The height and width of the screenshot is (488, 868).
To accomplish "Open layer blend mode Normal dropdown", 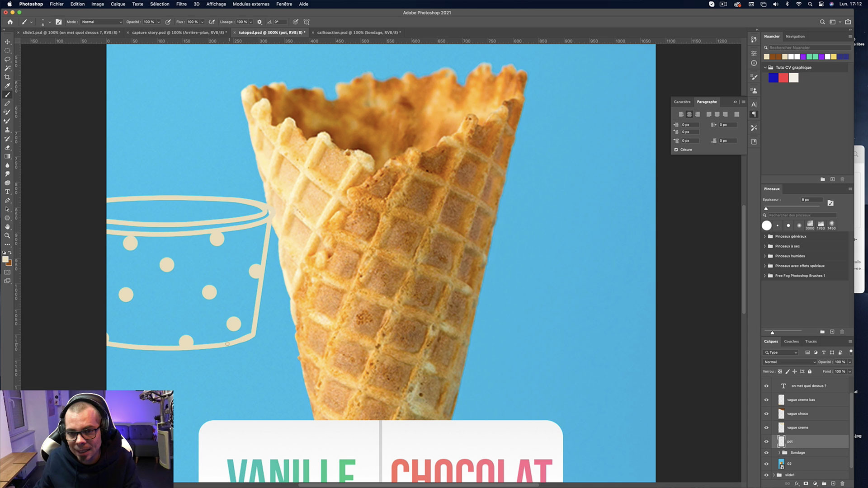I will click(x=789, y=362).
